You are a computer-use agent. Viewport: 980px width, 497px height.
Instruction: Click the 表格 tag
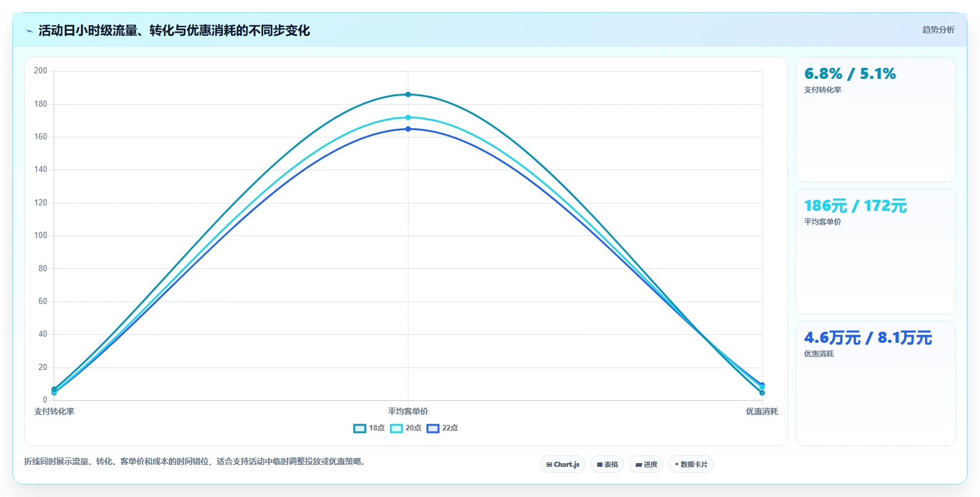[x=607, y=464]
